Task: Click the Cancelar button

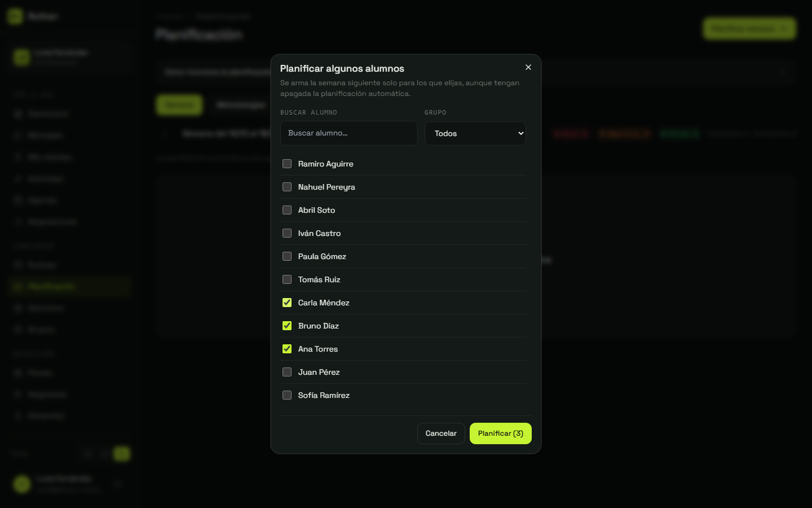Action: (x=441, y=433)
